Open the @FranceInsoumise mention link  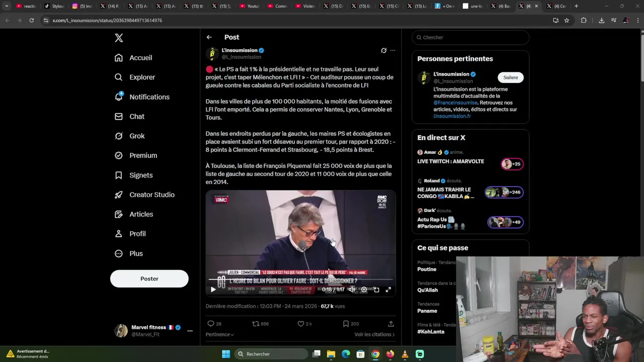[455, 103]
